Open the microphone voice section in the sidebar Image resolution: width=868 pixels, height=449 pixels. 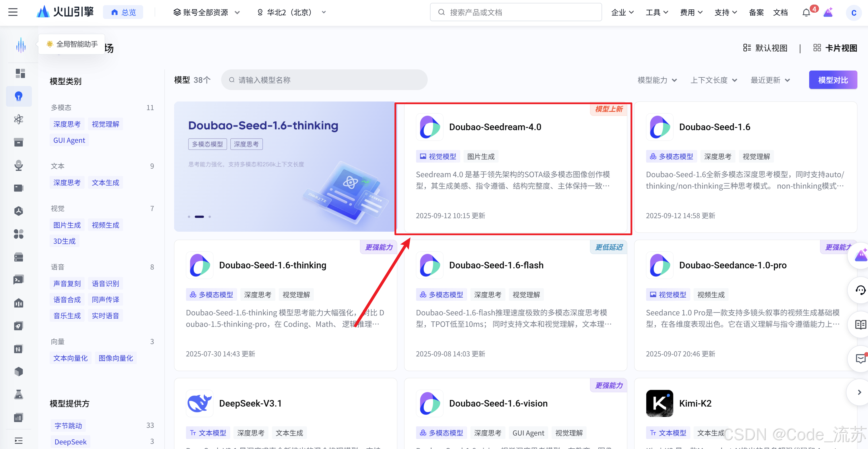point(19,165)
